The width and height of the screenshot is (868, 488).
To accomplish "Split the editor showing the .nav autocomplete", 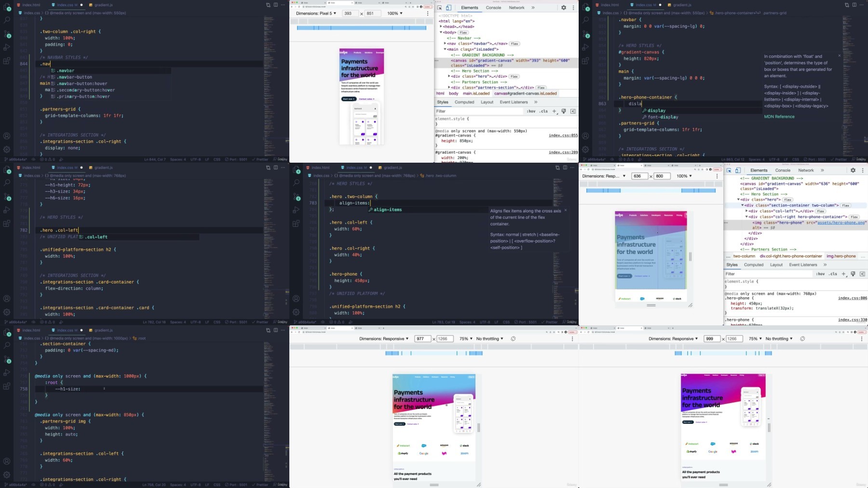I will (275, 5).
